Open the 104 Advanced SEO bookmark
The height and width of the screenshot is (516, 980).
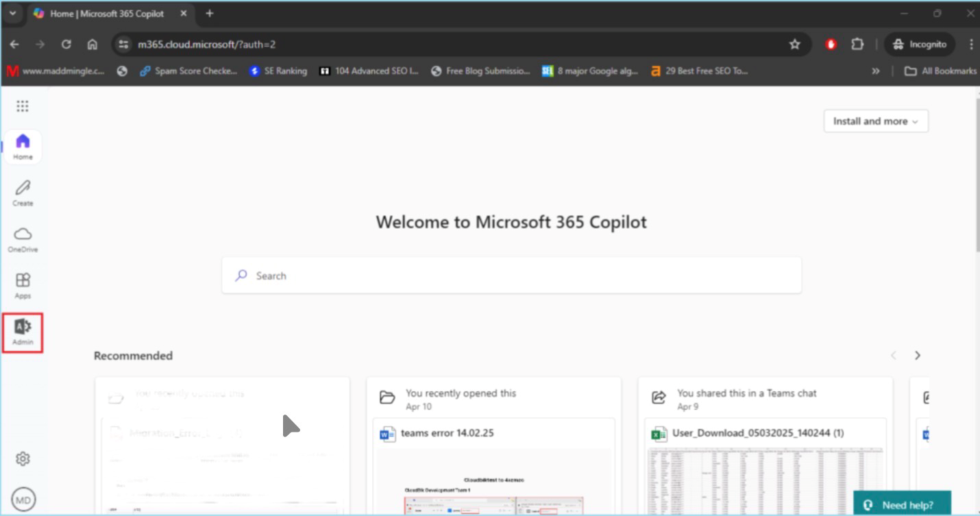tap(369, 71)
